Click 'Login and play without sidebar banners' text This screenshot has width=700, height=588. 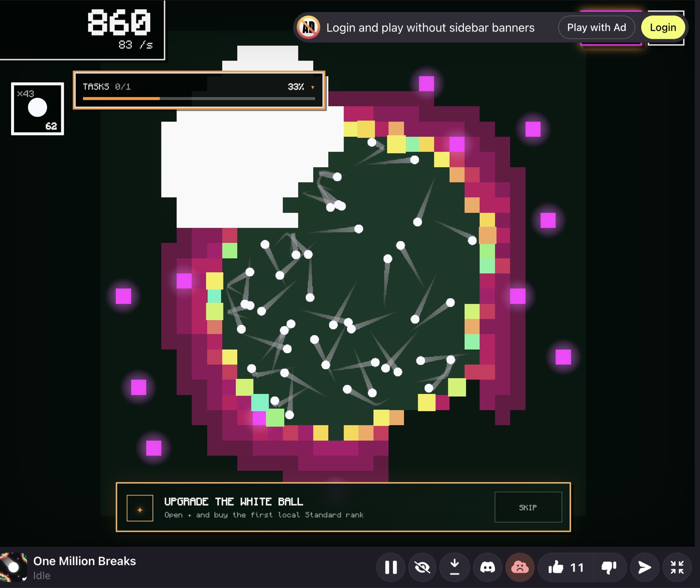430,28
